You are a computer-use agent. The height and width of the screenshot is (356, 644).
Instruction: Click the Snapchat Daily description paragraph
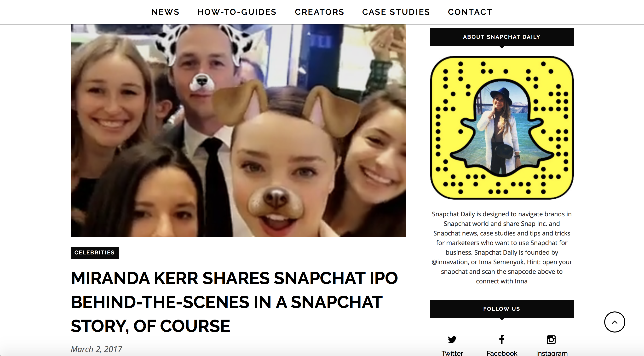[x=502, y=247]
